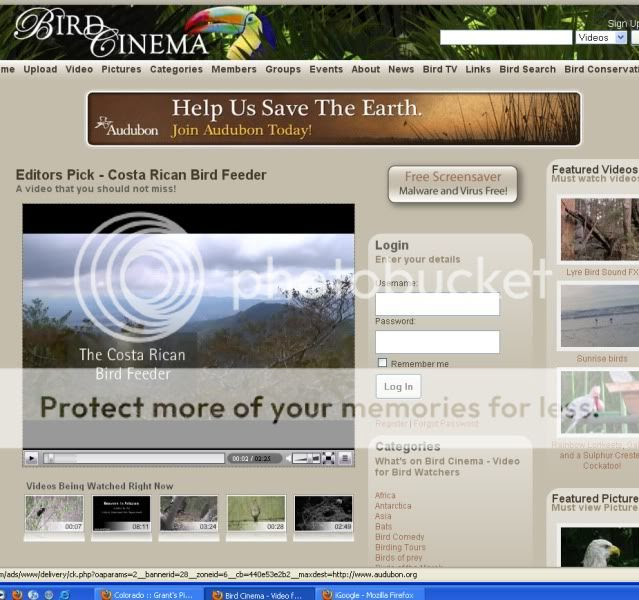
Task: Open the Categories menu item
Action: [176, 69]
